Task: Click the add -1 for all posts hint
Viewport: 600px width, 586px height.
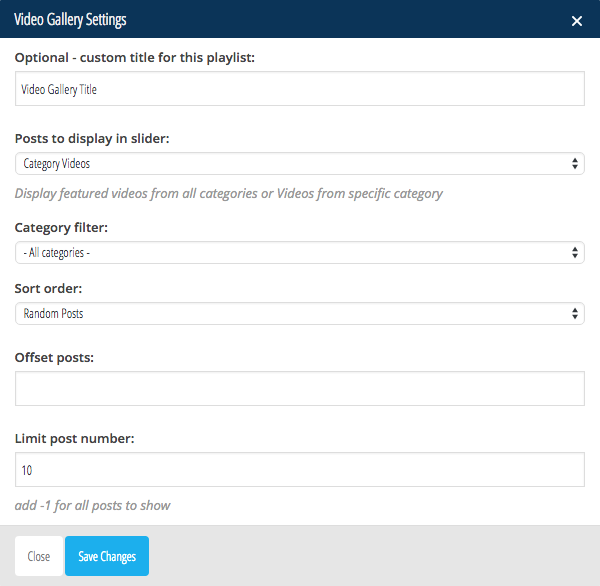Action: click(92, 506)
